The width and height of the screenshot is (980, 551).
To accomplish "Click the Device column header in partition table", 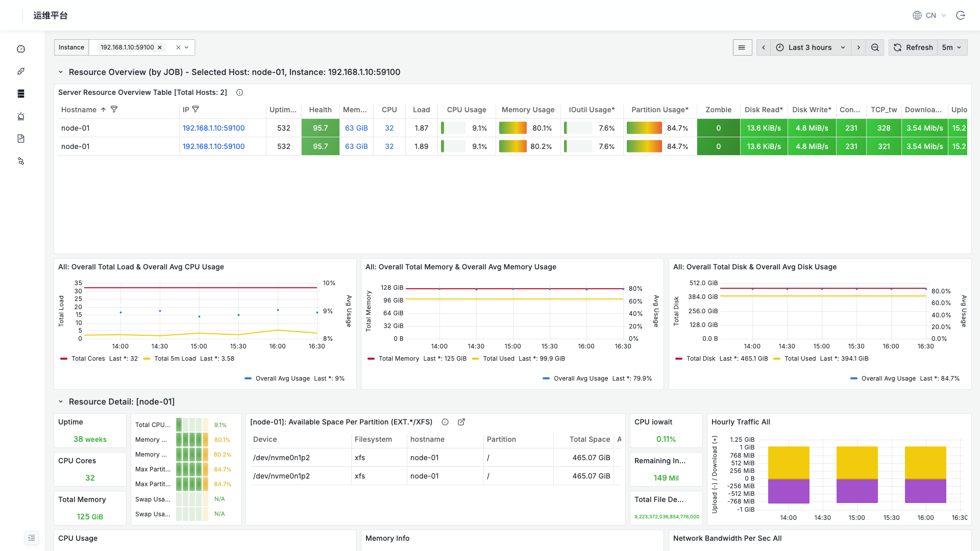I will click(265, 439).
